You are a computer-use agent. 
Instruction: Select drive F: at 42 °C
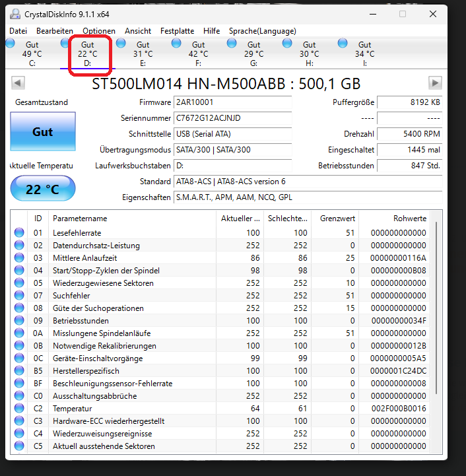pyautogui.click(x=198, y=53)
